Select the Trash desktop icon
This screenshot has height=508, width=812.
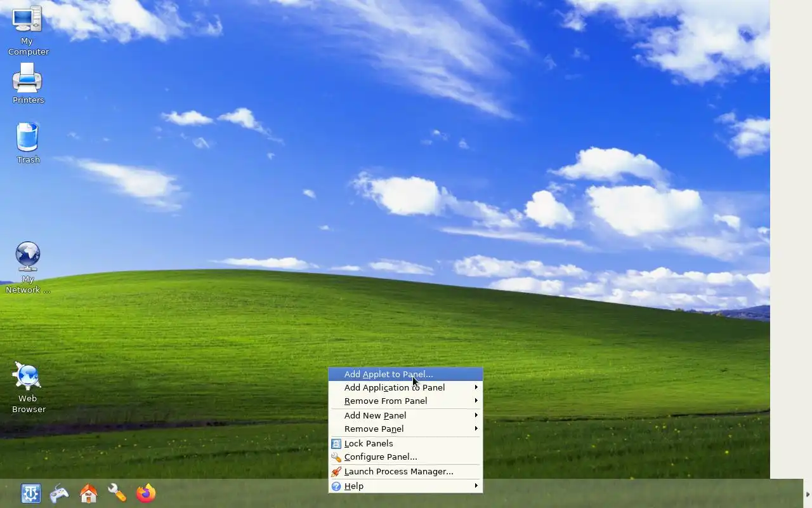coord(27,143)
